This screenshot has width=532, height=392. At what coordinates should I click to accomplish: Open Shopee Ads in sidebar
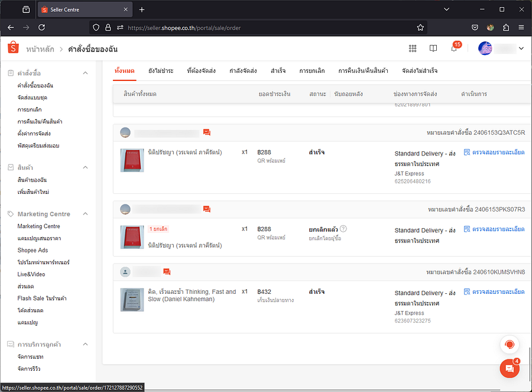34,250
